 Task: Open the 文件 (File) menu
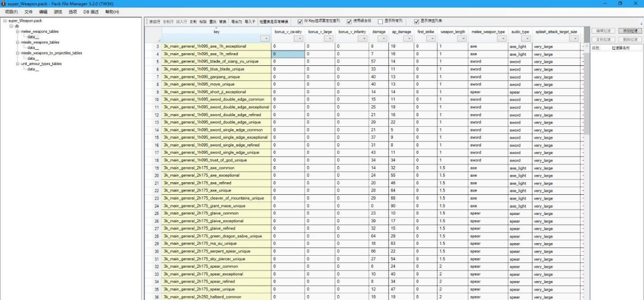coord(28,12)
